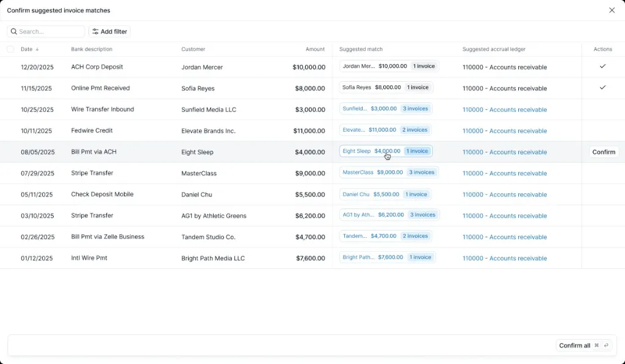
Task: Click ledger link for Elevate Brands row
Action: point(505,130)
